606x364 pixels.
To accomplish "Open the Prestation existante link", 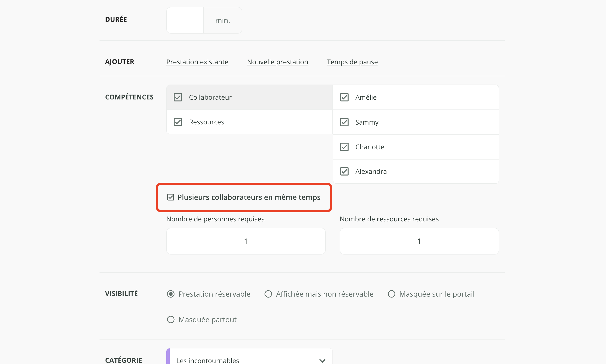I will coord(197,62).
